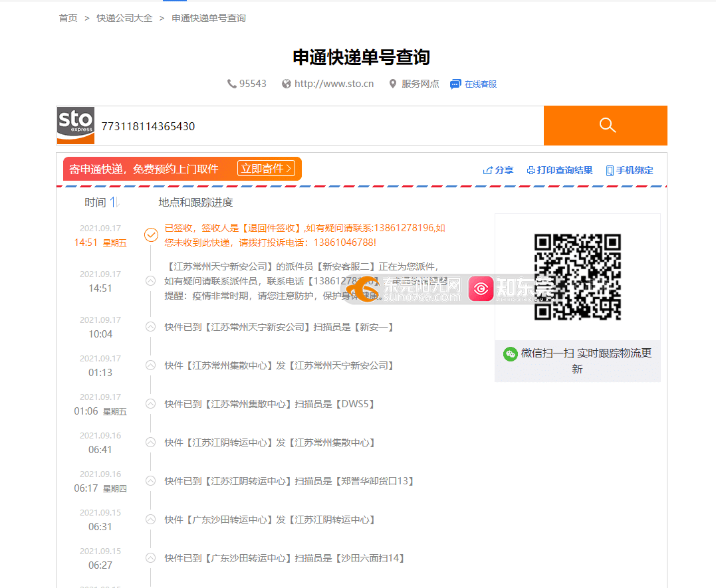The height and width of the screenshot is (588, 716).
Task: Click the text 快件【江苏江阴转运中心】发【江苏常州集散中心】
Action: pyautogui.click(x=269, y=442)
